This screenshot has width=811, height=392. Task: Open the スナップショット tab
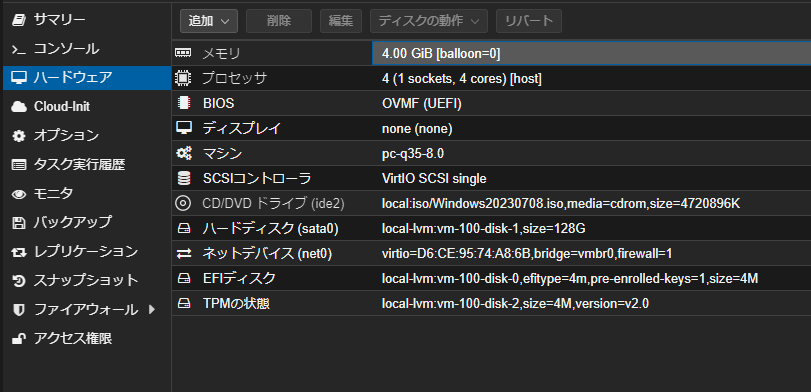(87, 281)
